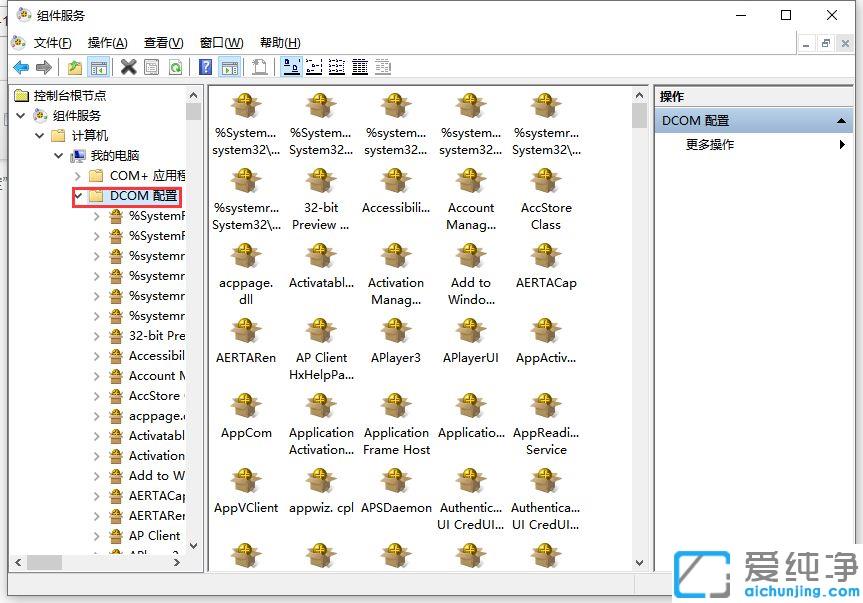Image resolution: width=863 pixels, height=603 pixels.
Task: Collapse DCOM 配置 section in 操作 pane
Action: [x=841, y=120]
